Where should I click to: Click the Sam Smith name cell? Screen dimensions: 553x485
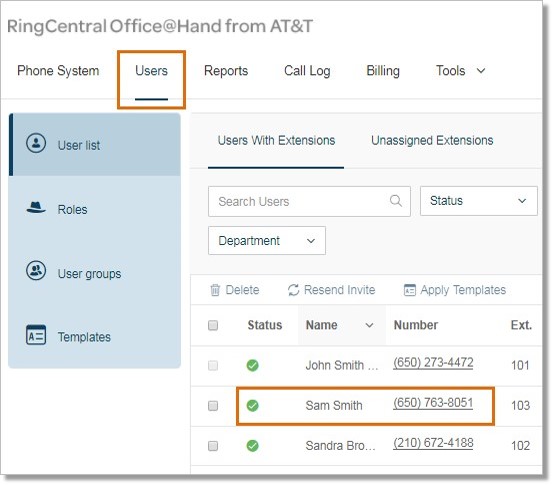[x=334, y=406]
